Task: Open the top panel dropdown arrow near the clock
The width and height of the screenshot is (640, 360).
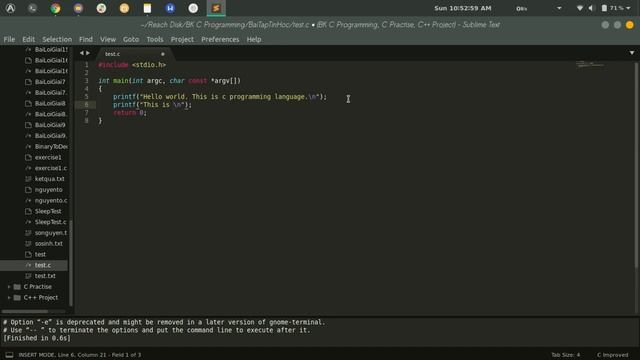Action: (559, 8)
